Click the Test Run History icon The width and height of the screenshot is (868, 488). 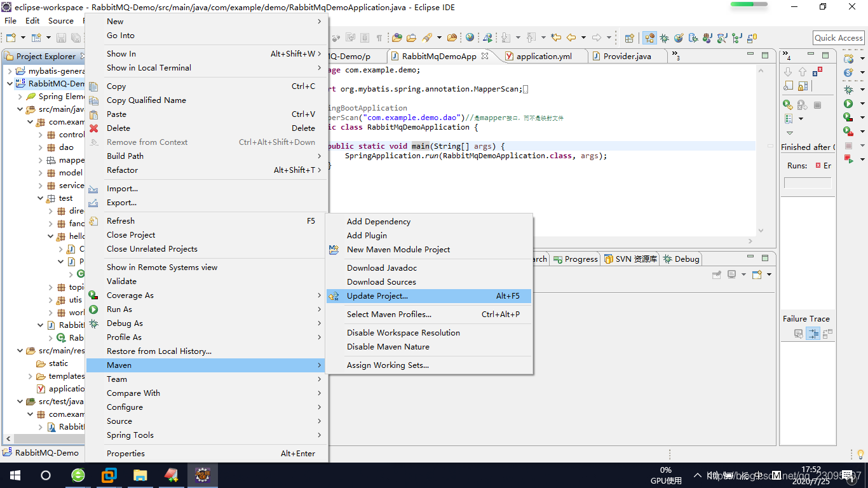point(789,119)
